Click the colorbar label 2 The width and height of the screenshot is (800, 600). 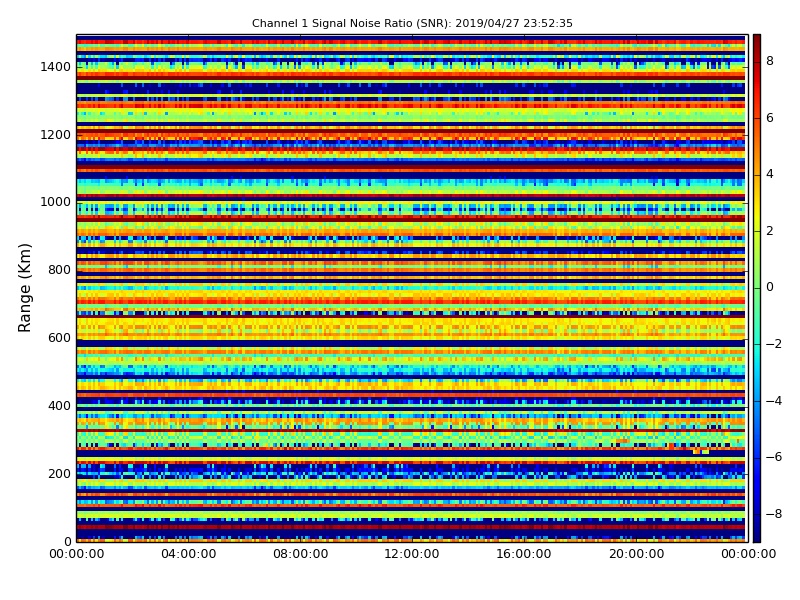click(770, 231)
